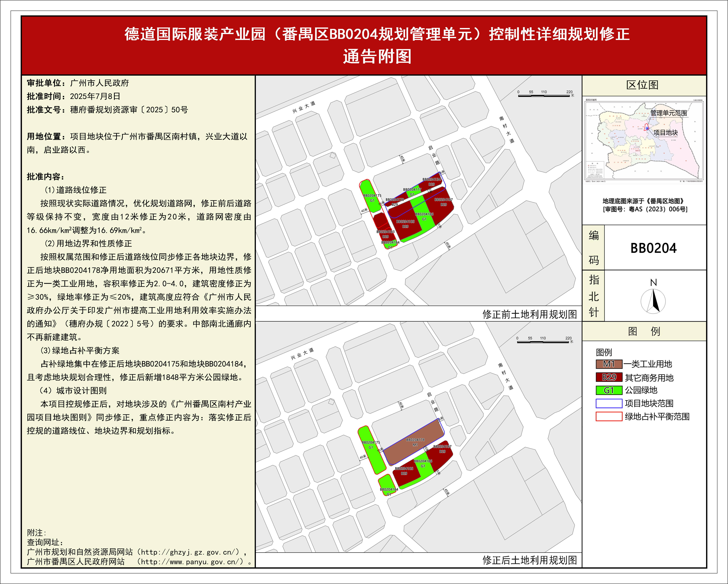Click the 南村大道 road label in lower map

click(x=505, y=376)
